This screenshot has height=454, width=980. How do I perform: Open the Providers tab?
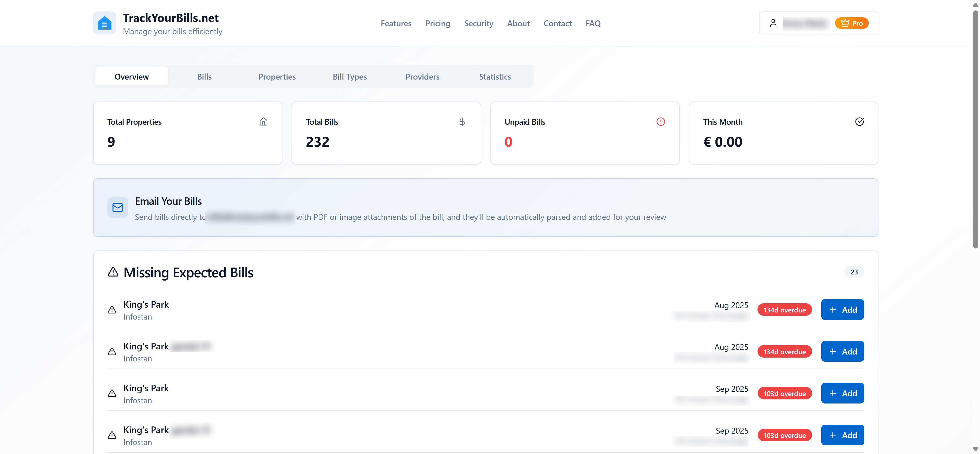422,77
